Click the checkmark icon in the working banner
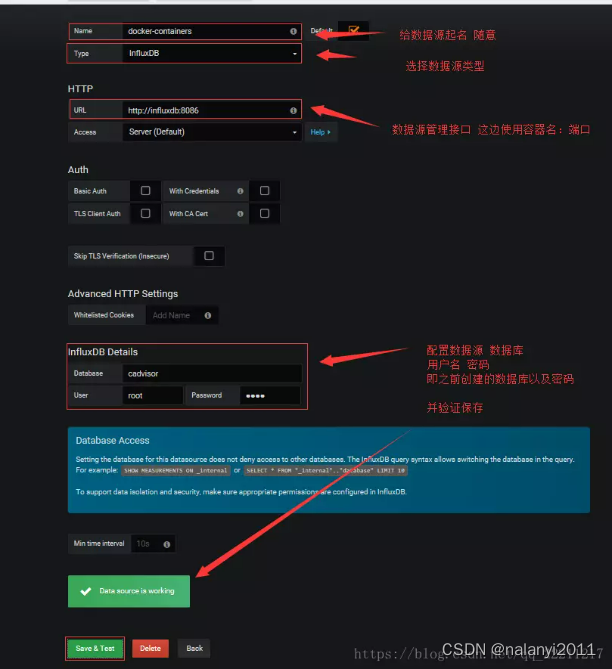 point(86,591)
